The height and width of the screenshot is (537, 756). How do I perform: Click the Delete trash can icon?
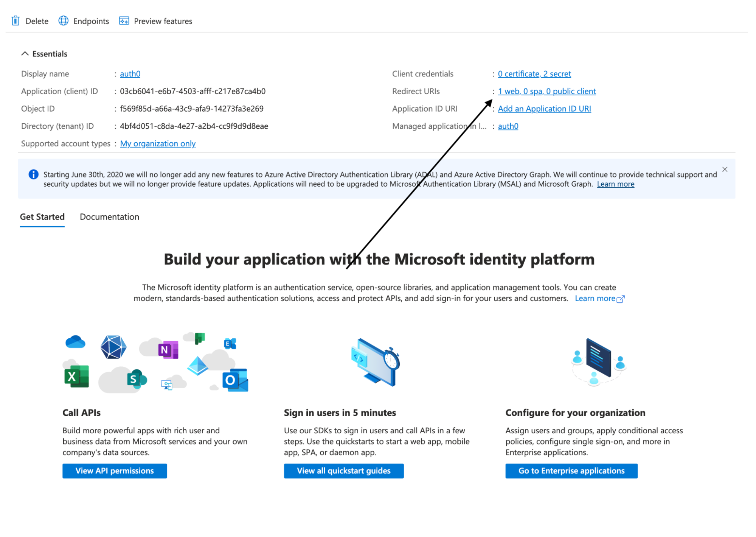pos(16,21)
